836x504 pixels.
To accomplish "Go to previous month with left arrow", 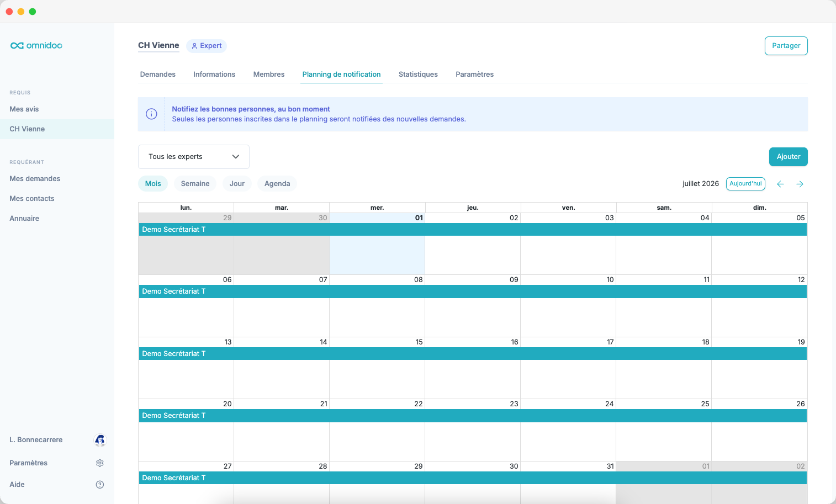I will tap(780, 184).
